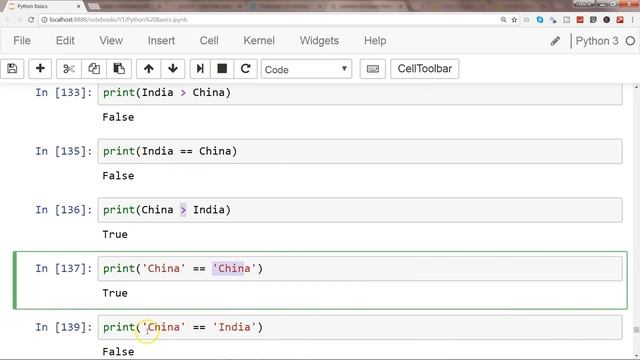Open the cell type Code dropdown
The height and width of the screenshot is (360, 640).
coord(307,69)
